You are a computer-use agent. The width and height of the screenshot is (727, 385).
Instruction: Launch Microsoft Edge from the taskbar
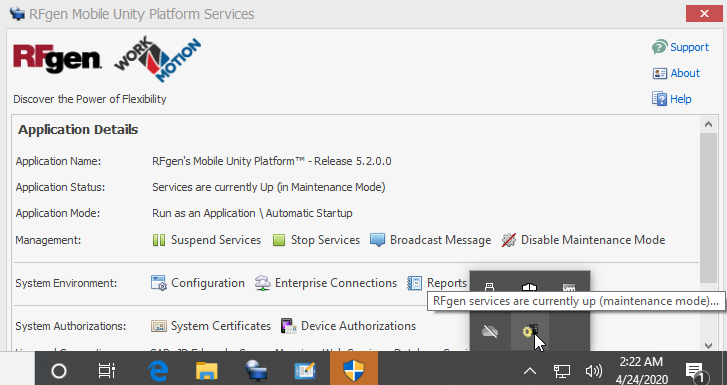point(158,371)
